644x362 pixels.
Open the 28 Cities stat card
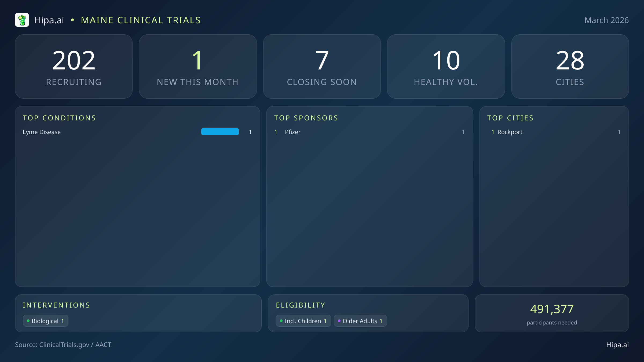570,66
